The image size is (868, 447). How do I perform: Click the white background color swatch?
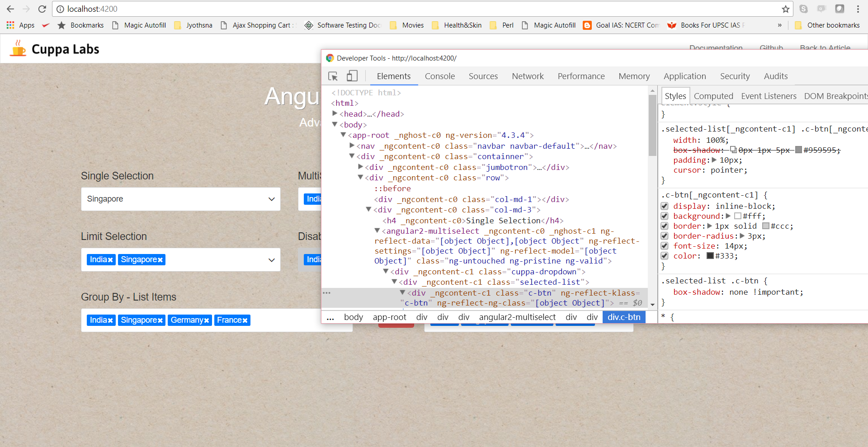coord(738,216)
